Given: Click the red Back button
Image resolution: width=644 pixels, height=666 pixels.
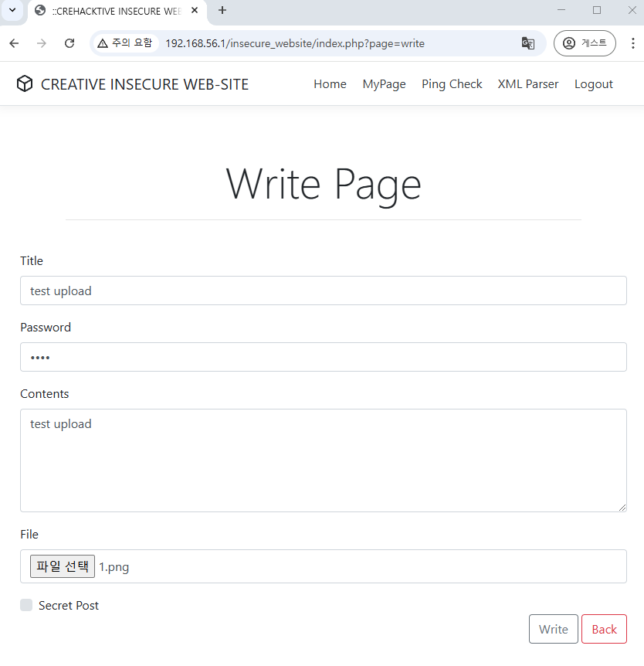Looking at the screenshot, I should click(x=604, y=629).
